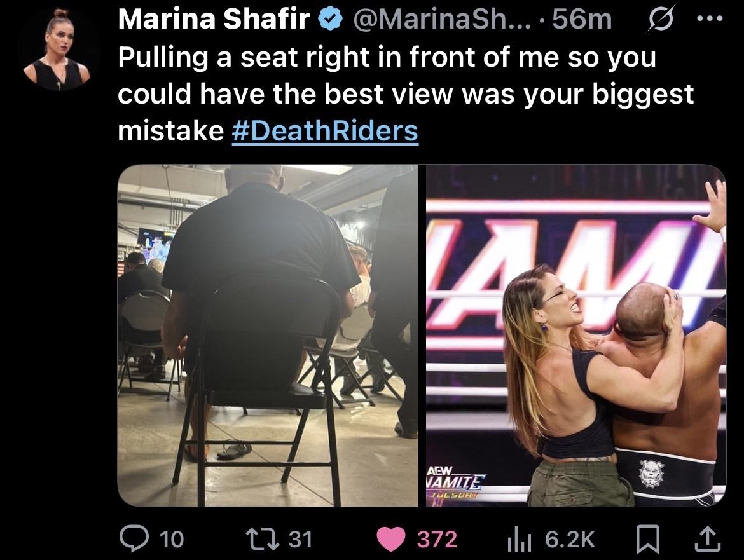This screenshot has width=744, height=560.
Task: Enlarge the AEW Dynamite ring photo
Action: pos(576,335)
